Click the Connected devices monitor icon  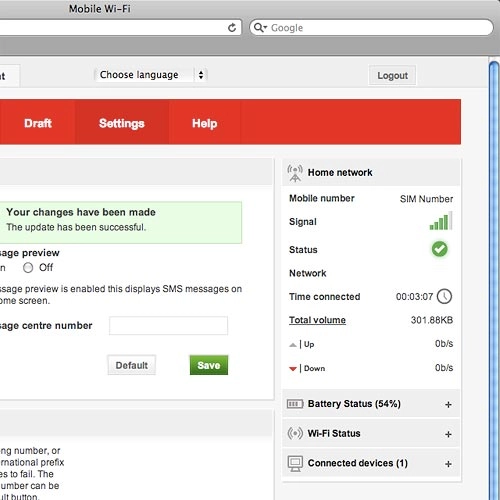click(x=295, y=464)
